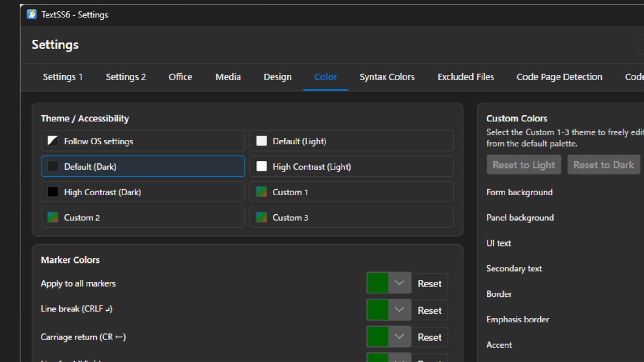Choose the Default (Dark) theme option
This screenshot has width=644, height=362.
143,167
